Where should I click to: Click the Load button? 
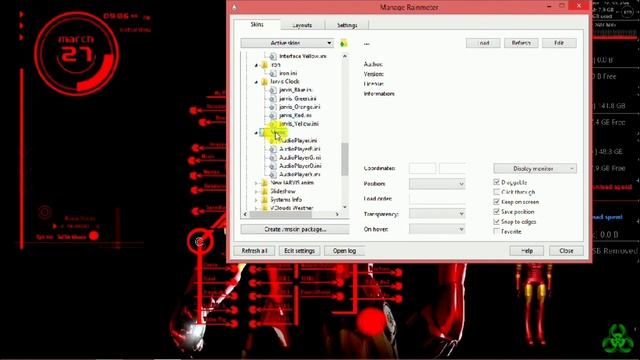point(483,43)
